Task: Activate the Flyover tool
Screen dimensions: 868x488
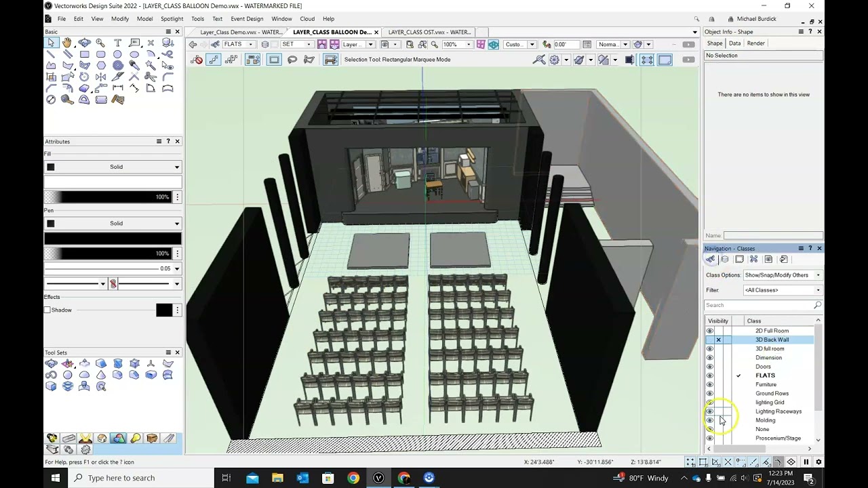Action: coord(85,43)
